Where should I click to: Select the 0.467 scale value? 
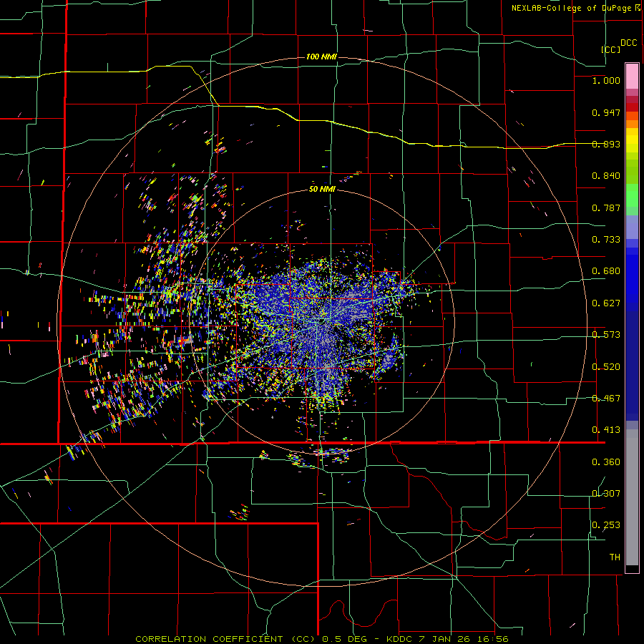click(606, 399)
